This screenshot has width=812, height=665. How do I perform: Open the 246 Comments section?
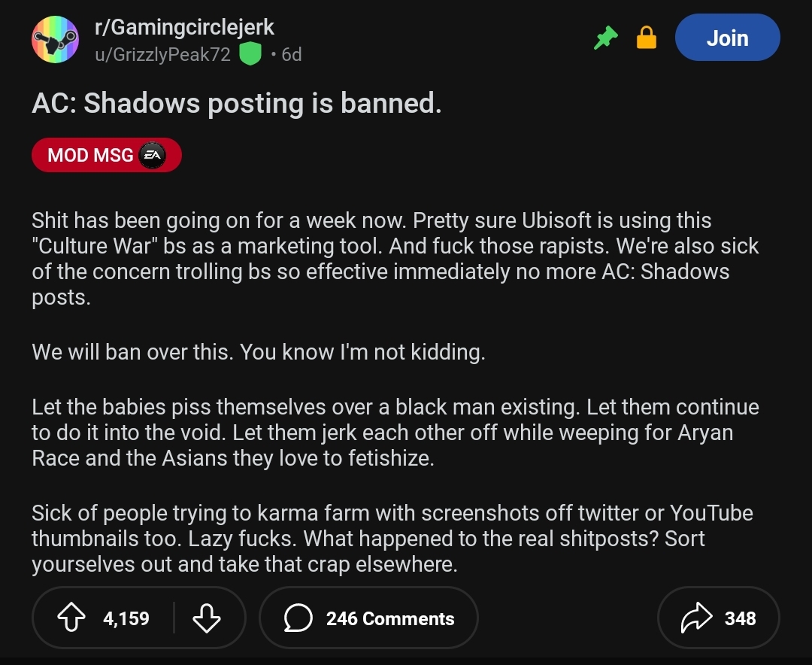[368, 618]
